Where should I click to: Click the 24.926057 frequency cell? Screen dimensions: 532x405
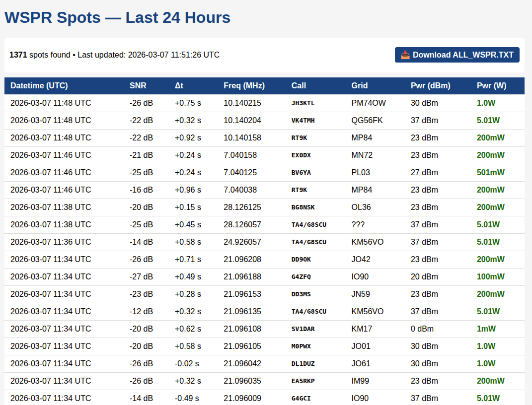coord(242,242)
